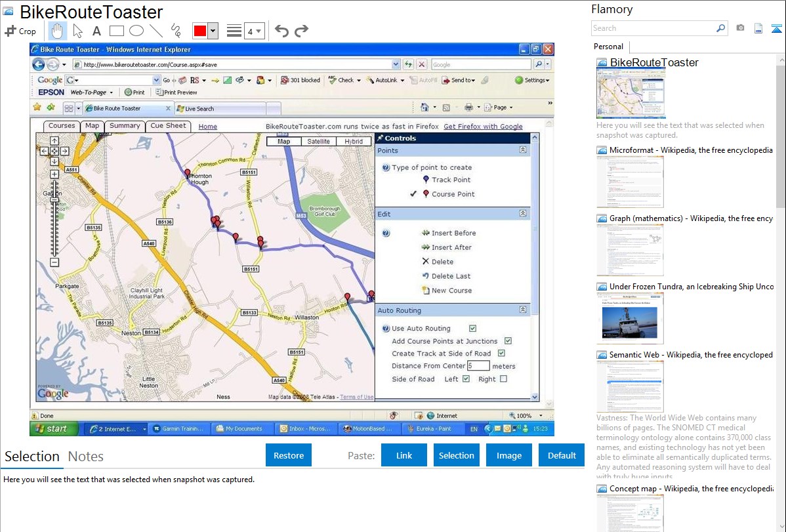Click the map zoom level slider
This screenshot has width=786, height=532.
click(x=54, y=201)
